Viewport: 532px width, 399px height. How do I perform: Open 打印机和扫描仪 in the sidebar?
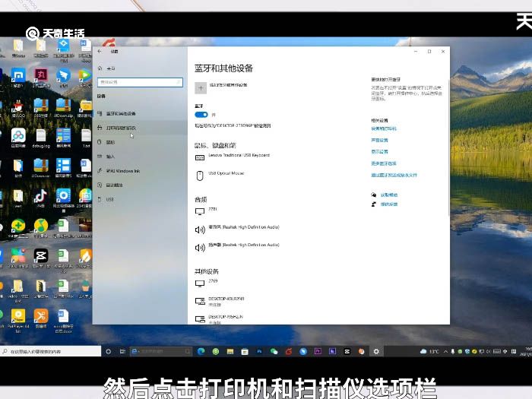click(140, 128)
